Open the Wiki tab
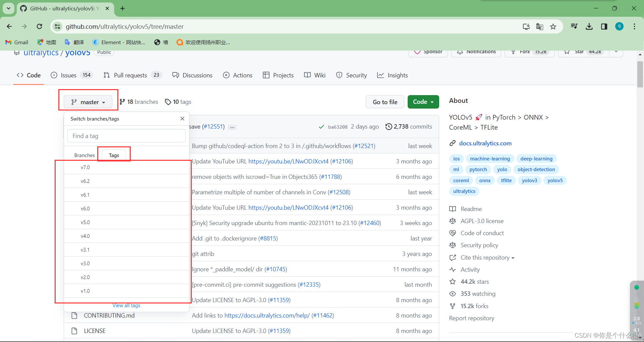The image size is (644, 342). (x=315, y=75)
